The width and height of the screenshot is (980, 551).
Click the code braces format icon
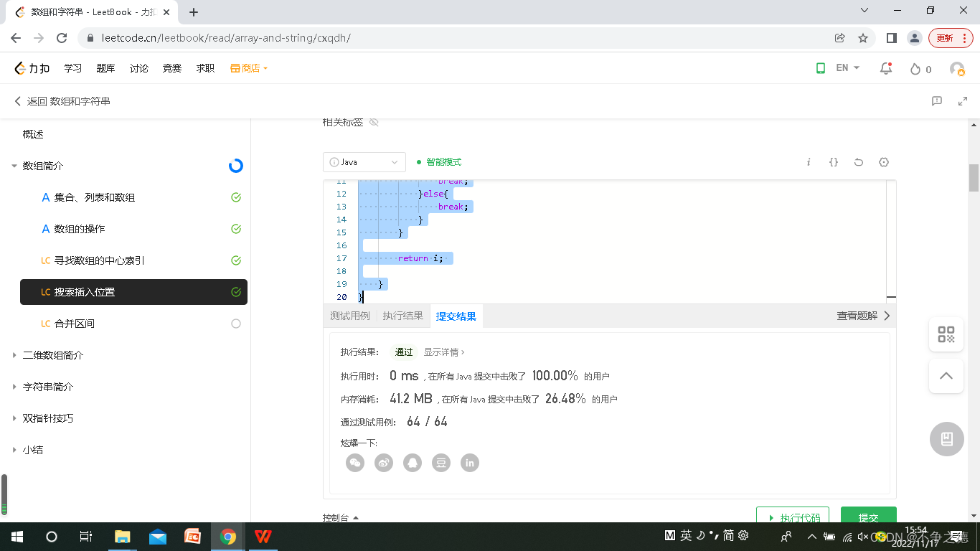coord(834,162)
